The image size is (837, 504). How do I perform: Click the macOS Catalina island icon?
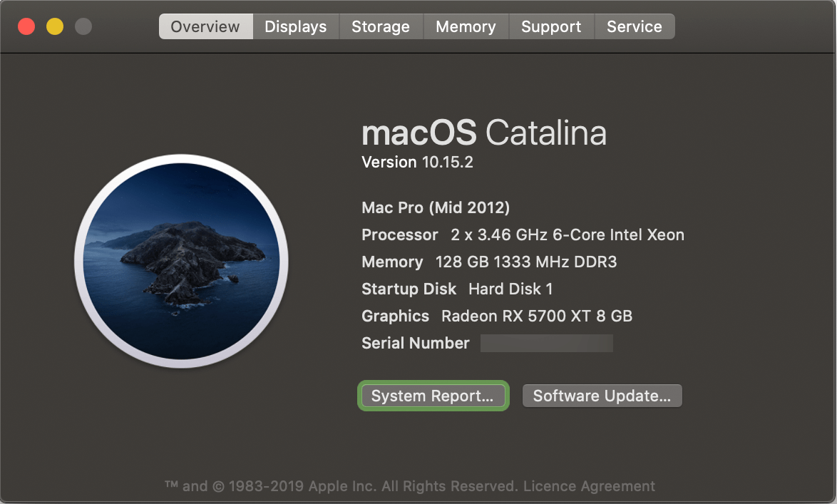181,261
